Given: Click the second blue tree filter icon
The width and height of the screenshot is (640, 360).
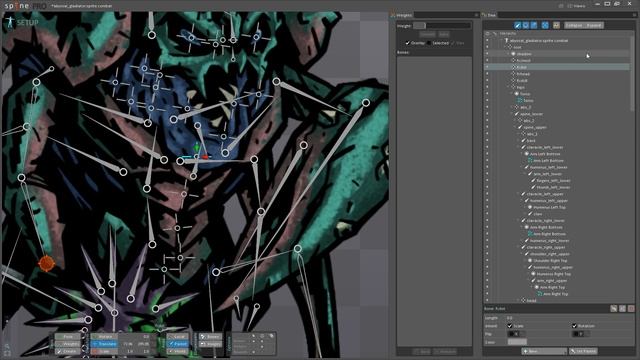Looking at the screenshot, I should 526,25.
